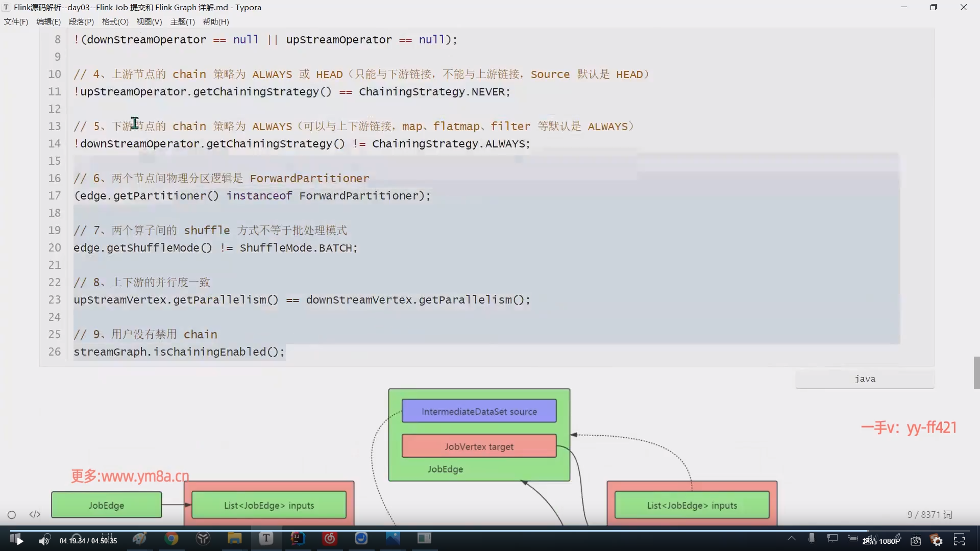Expand system tray hidden icons chevron
Screen dimensions: 980x551
792,538
